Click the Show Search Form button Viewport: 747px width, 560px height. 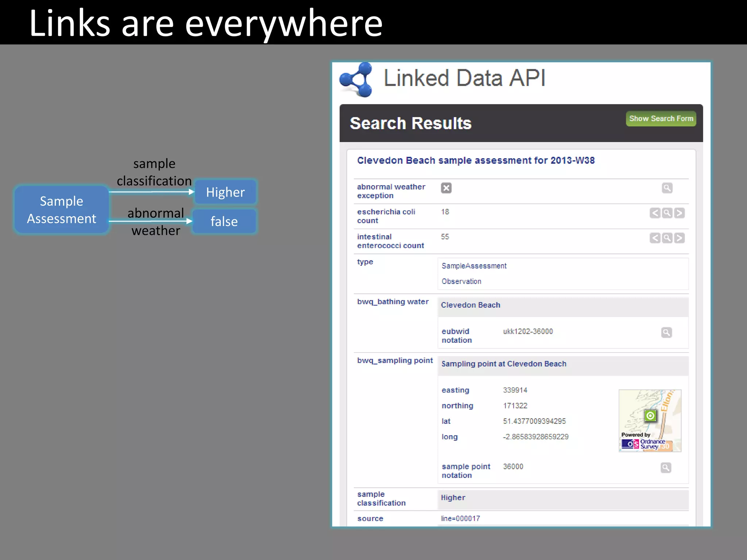[x=661, y=119]
